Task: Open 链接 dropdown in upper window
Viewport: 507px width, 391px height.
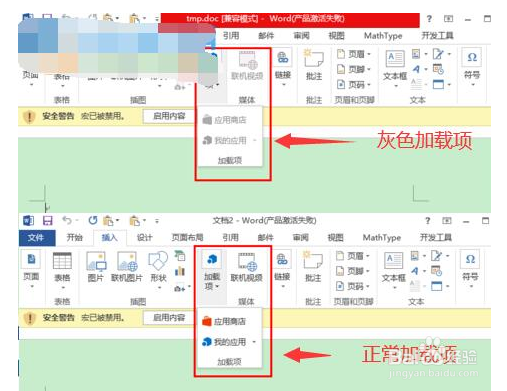Action: [x=283, y=68]
